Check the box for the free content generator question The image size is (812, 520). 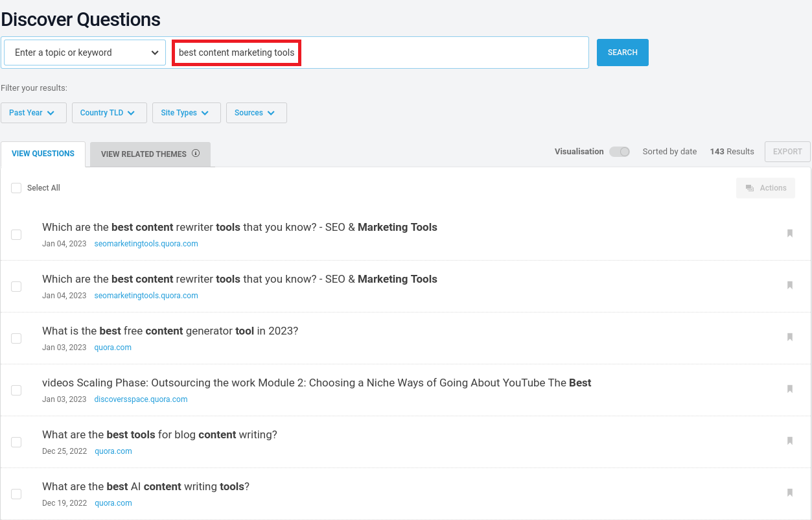(x=16, y=338)
